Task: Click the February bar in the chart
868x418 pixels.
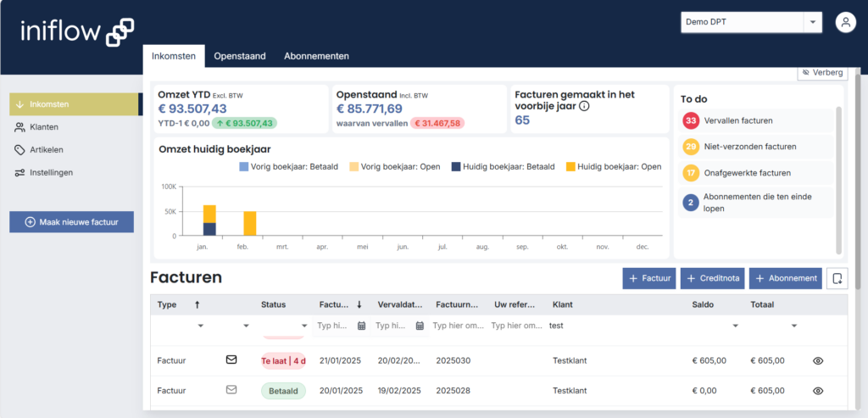Action: coord(250,224)
